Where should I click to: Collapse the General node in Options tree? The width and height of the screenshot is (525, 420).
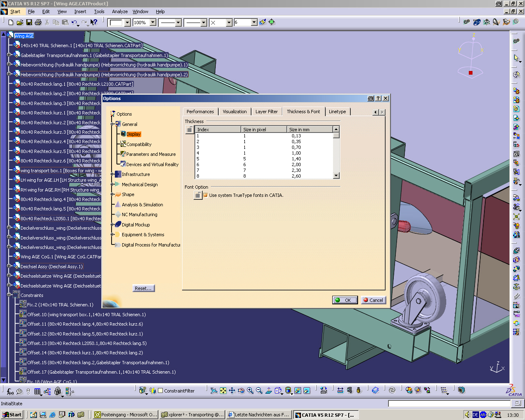[x=112, y=124]
